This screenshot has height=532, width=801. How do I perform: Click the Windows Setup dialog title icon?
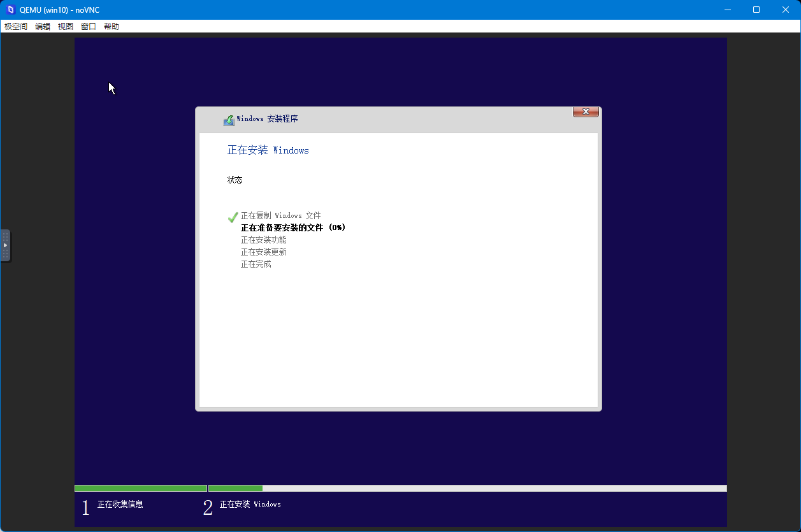tap(229, 120)
